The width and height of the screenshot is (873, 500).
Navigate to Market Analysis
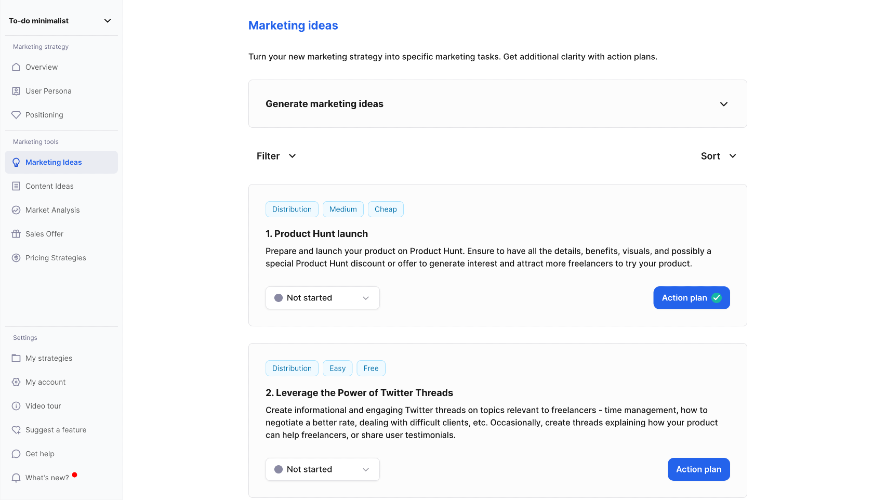[61, 210]
